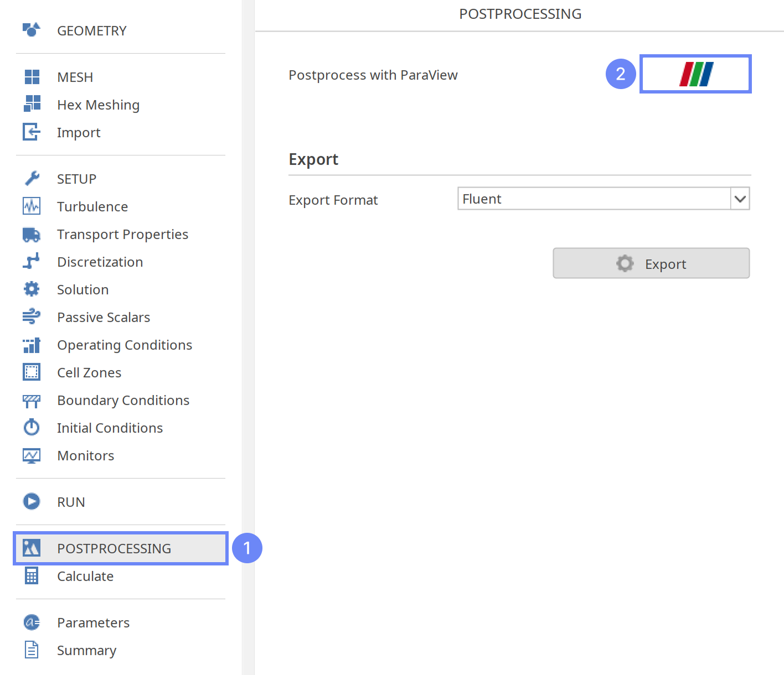This screenshot has height=675, width=784.
Task: Select the POSTPROCESSING sidebar item
Action: coord(114,548)
